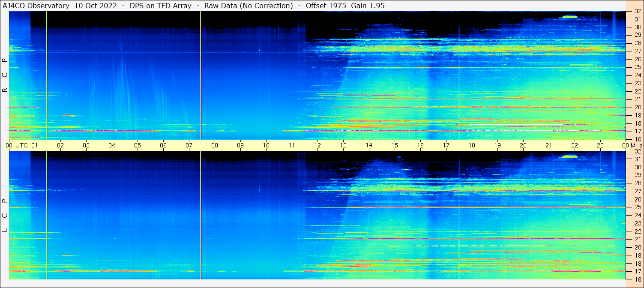Click the "AJ4CO Observatory" title text
644x288 pixels.
(37, 6)
